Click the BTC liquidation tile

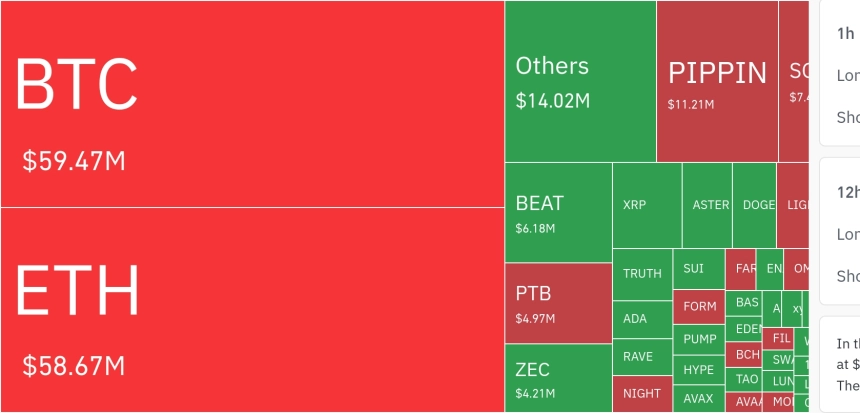252,104
